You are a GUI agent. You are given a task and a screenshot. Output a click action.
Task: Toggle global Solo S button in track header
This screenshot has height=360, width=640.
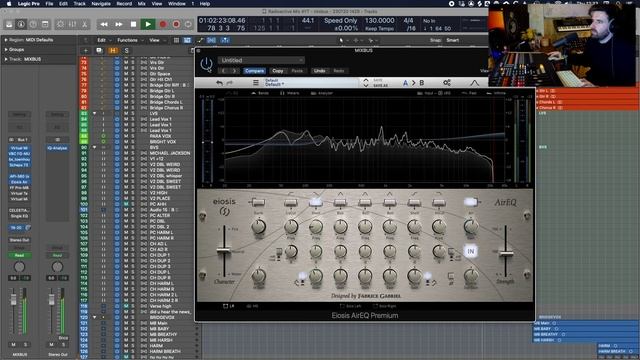(127, 51)
